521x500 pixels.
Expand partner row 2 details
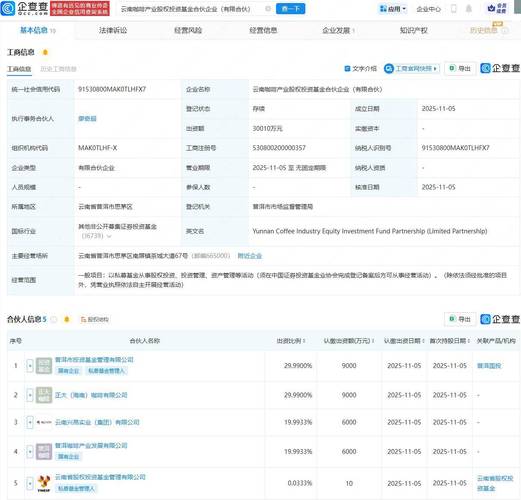tap(30, 395)
